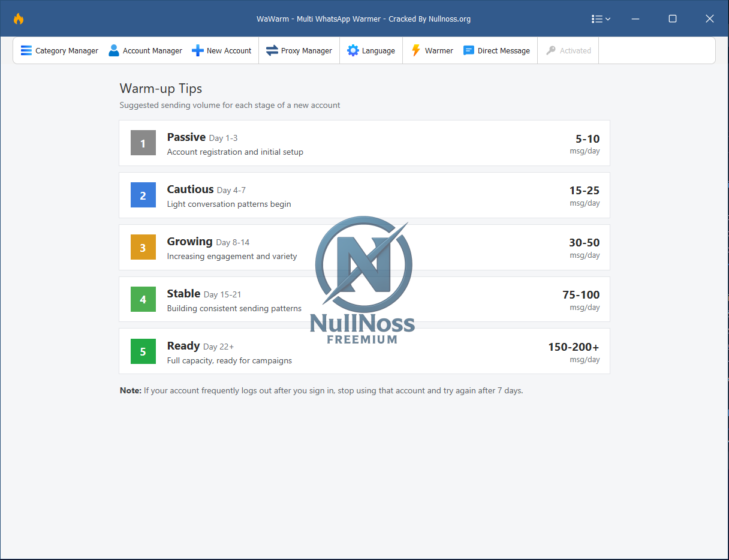Click the 30-50 msg/day value
Viewport: 729px width, 560px height.
pyautogui.click(x=585, y=243)
